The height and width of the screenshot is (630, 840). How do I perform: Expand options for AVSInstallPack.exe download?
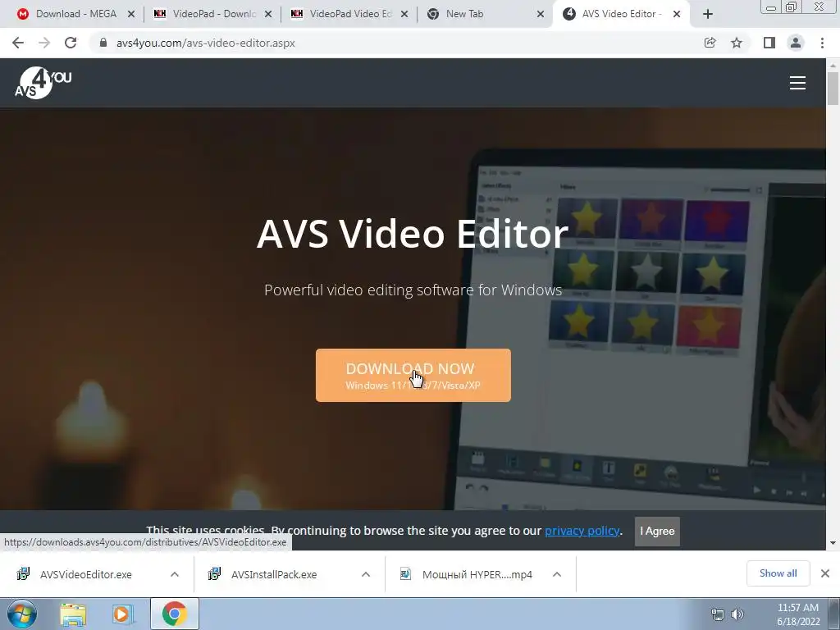366,574
